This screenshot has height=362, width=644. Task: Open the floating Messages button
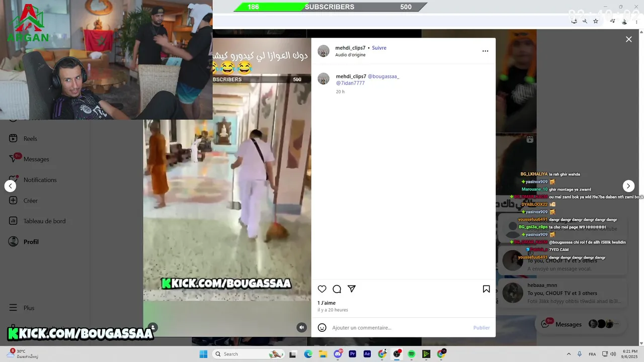[x=581, y=324]
